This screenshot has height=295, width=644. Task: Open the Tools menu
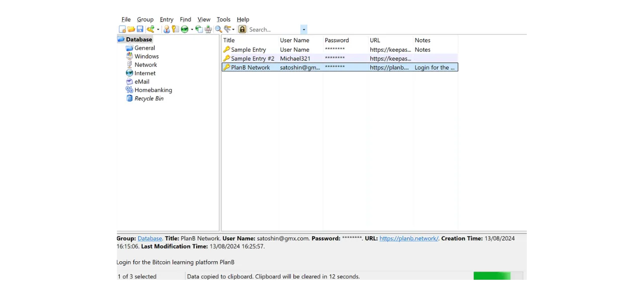click(x=223, y=19)
